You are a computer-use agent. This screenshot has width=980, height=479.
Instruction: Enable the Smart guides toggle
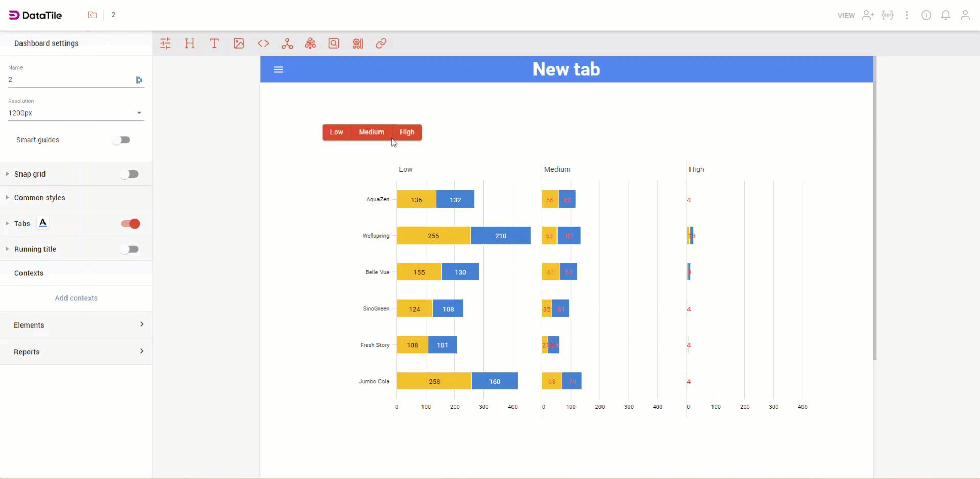[x=121, y=140]
